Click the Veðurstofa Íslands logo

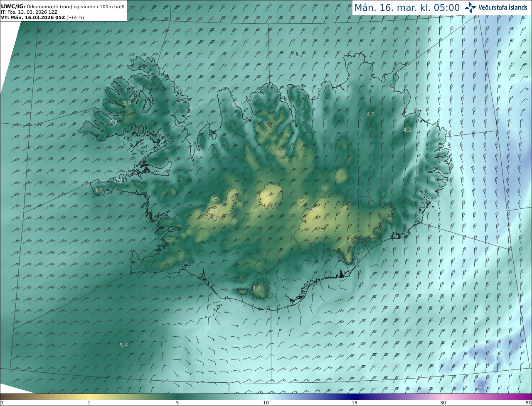[x=496, y=7]
